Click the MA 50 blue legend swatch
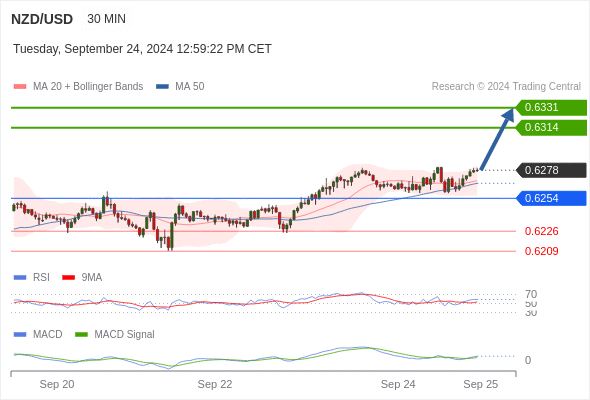This screenshot has height=400, width=590. tap(162, 87)
